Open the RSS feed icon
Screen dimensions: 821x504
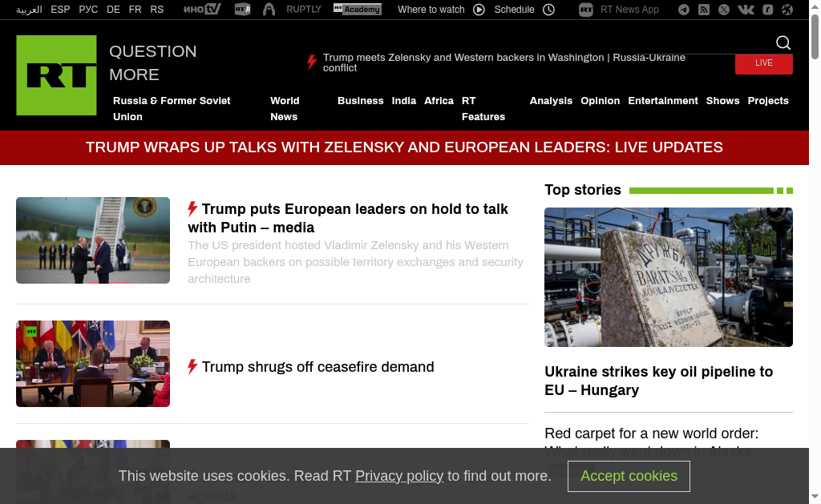tap(704, 10)
